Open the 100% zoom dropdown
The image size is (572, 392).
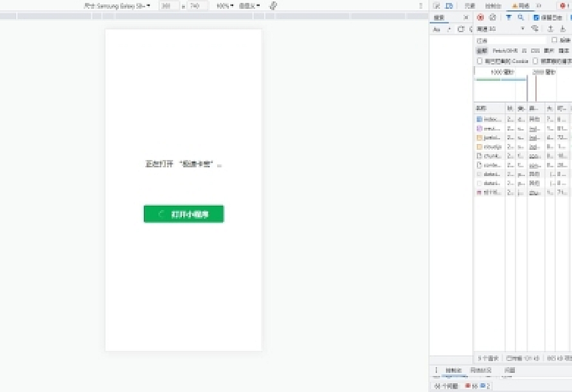pyautogui.click(x=224, y=6)
